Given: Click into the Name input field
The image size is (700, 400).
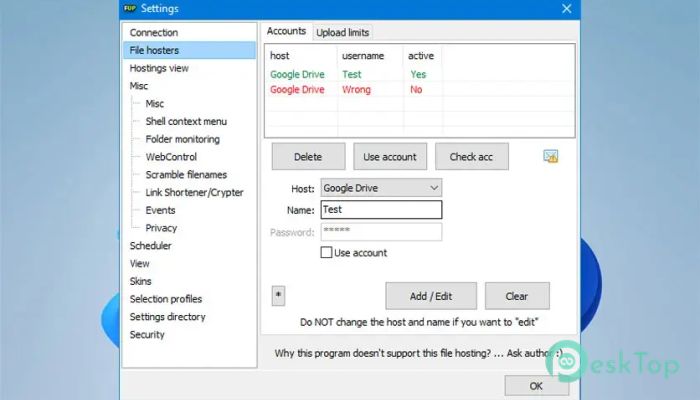Looking at the screenshot, I should [381, 209].
